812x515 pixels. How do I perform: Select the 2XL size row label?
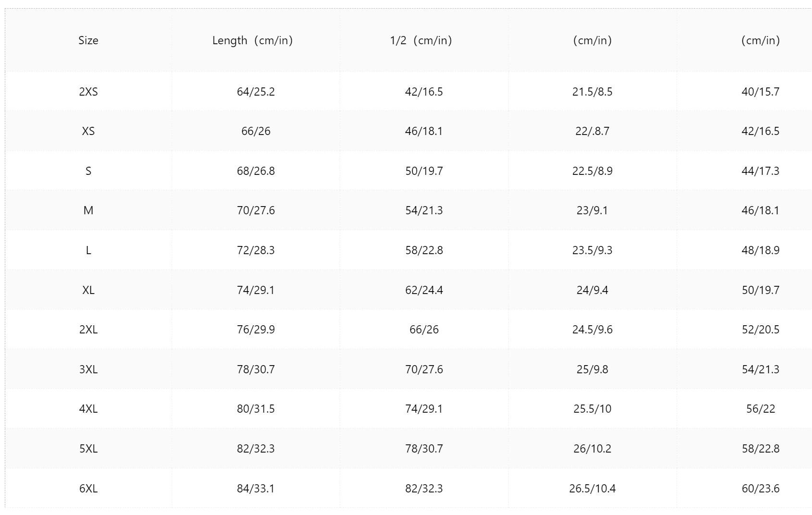click(x=88, y=330)
